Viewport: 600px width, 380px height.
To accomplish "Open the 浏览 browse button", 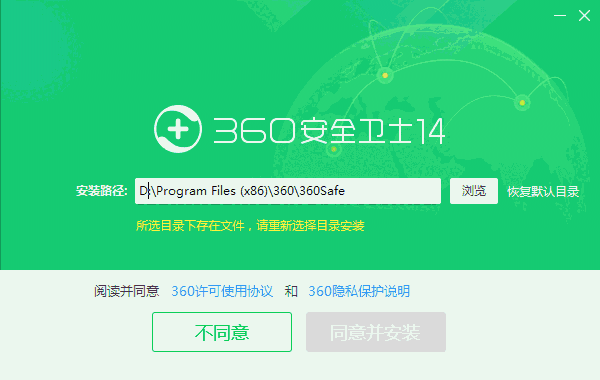I will (474, 191).
